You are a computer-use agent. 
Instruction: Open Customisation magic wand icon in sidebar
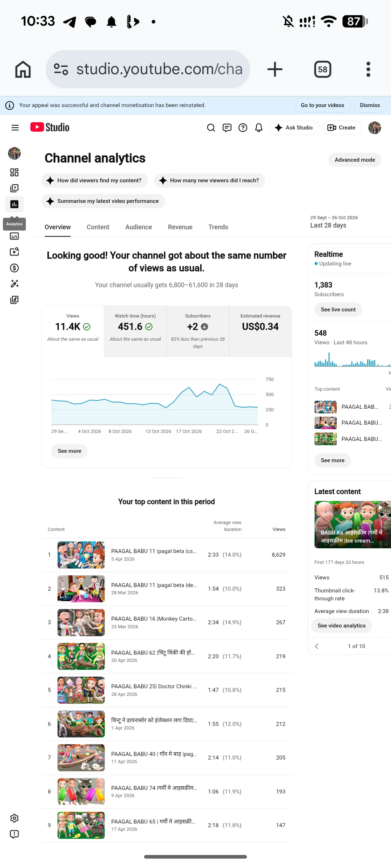14,284
